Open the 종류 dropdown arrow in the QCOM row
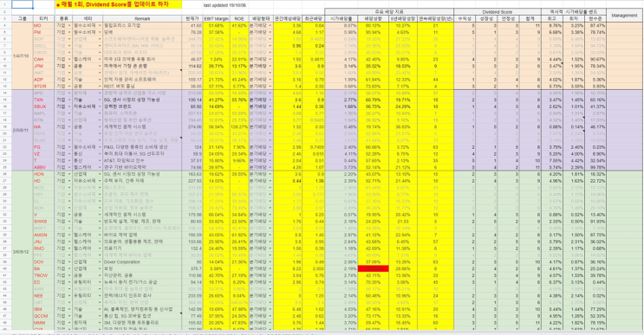The image size is (644, 335). click(x=69, y=316)
